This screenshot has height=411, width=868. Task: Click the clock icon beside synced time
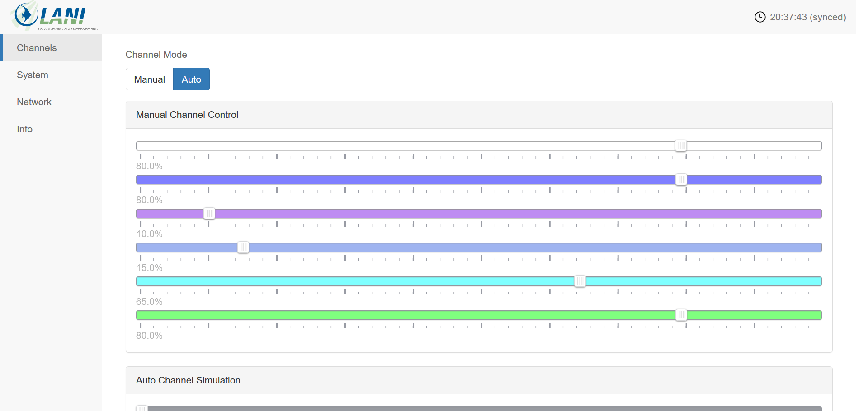(760, 17)
